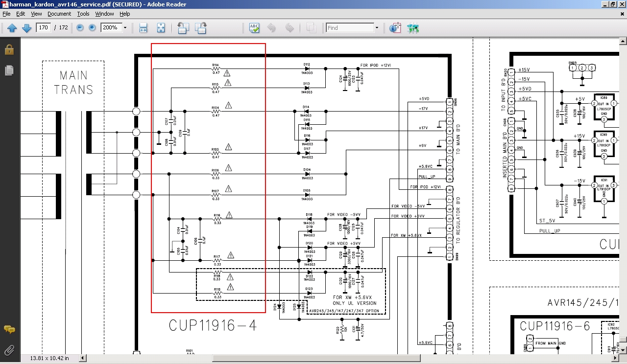This screenshot has width=627, height=364.
Task: Expand the Find options dropdown arrow
Action: point(377,28)
